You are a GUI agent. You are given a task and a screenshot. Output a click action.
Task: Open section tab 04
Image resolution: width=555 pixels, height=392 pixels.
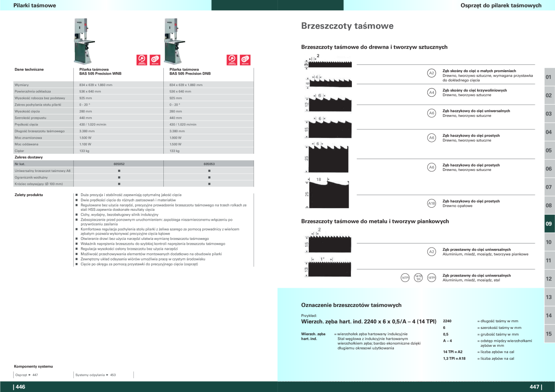tap(549, 132)
